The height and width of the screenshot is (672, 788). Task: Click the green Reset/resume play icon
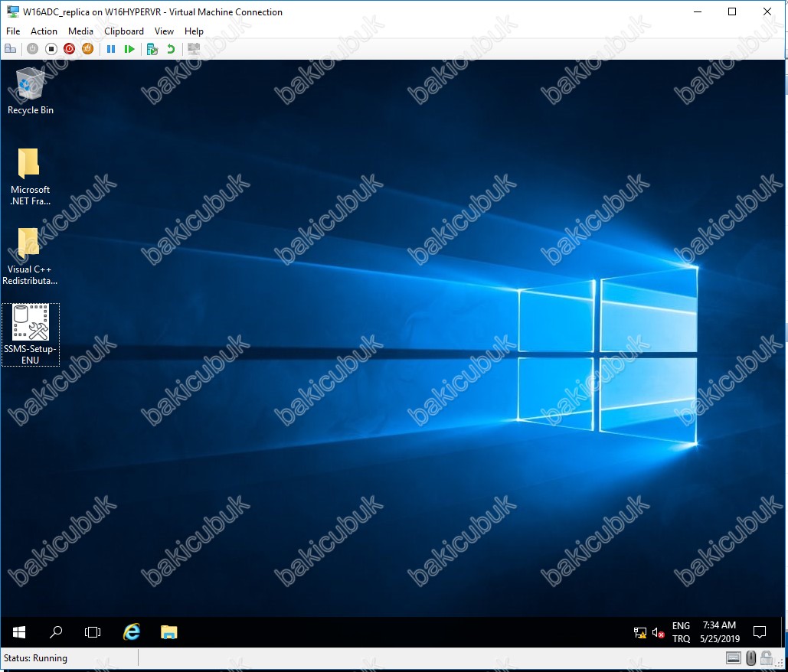click(129, 49)
